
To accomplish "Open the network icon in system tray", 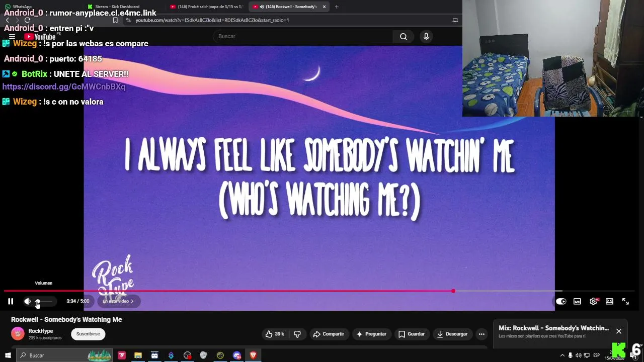I will click(x=587, y=355).
